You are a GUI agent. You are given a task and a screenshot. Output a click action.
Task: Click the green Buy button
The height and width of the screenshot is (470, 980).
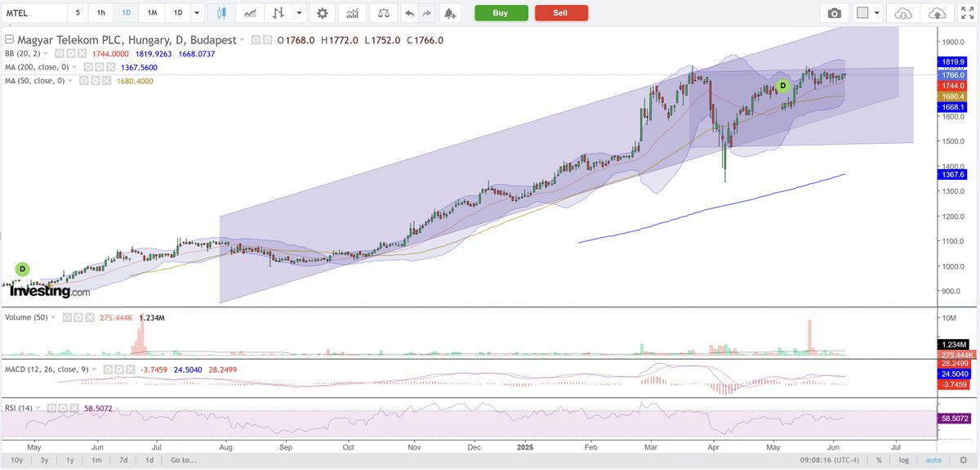point(501,13)
